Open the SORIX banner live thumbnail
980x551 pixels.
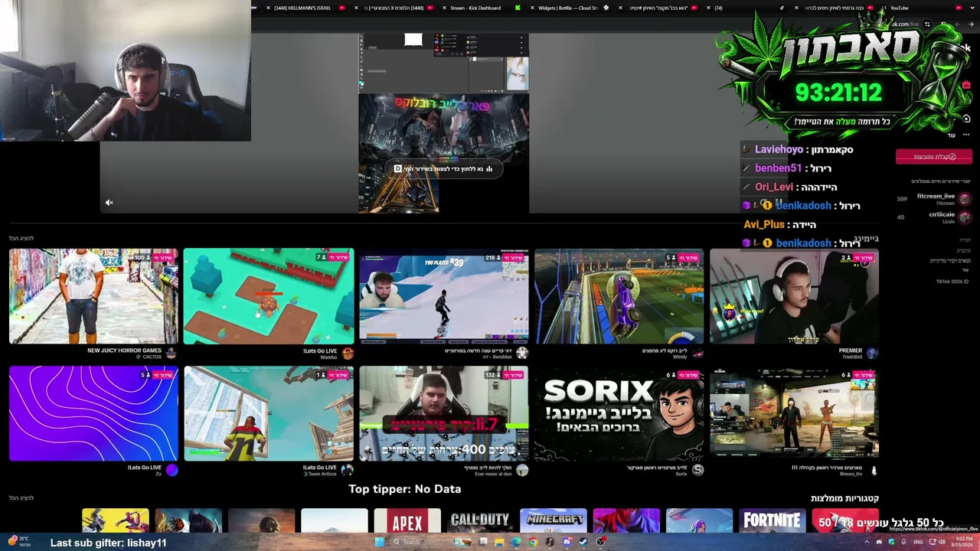[x=619, y=413]
